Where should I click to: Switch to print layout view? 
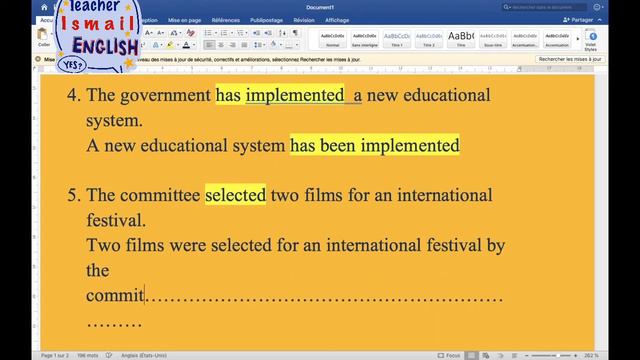(x=471, y=356)
